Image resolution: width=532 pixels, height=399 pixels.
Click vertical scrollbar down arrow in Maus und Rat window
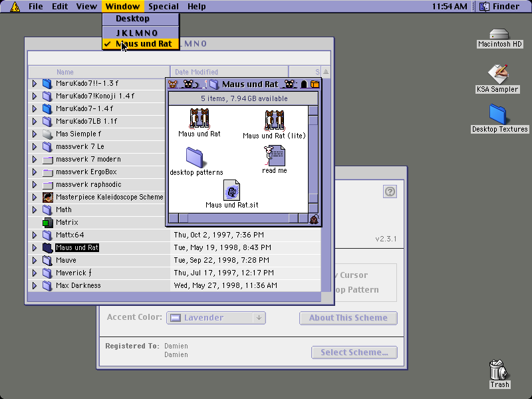click(x=313, y=207)
